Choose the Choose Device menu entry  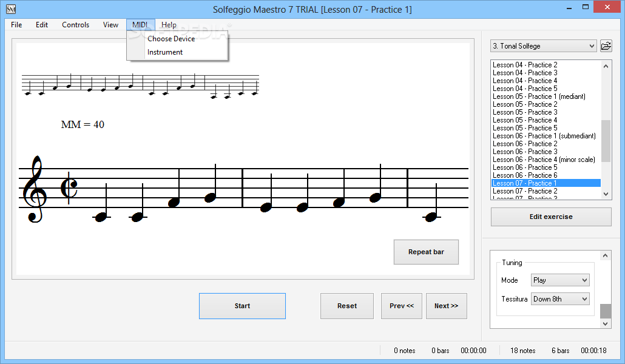[x=171, y=39]
